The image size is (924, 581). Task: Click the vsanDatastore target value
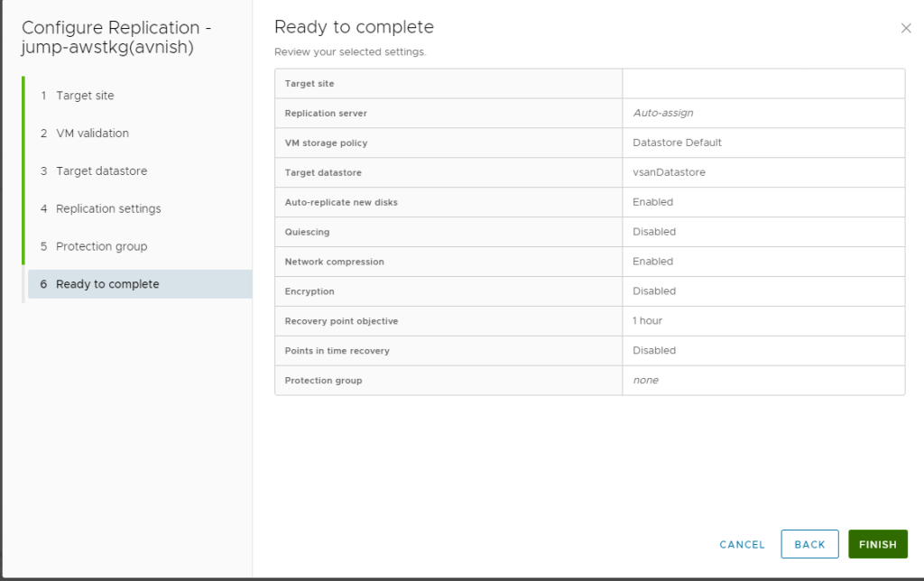pyautogui.click(x=669, y=172)
